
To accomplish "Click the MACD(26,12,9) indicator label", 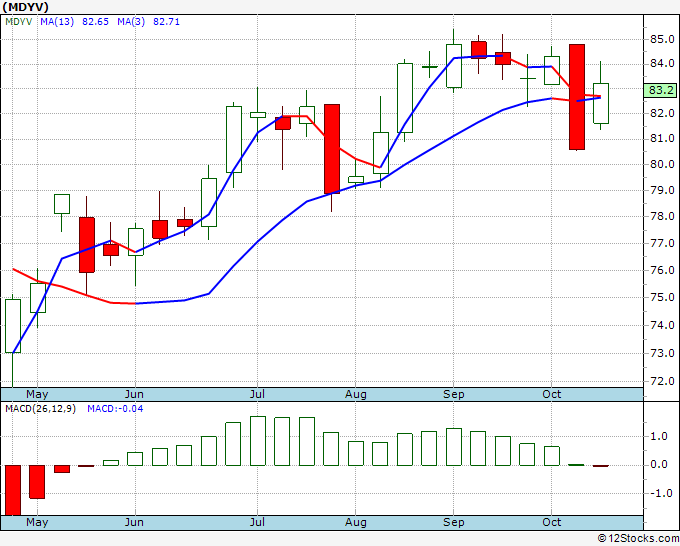I will (x=40, y=409).
